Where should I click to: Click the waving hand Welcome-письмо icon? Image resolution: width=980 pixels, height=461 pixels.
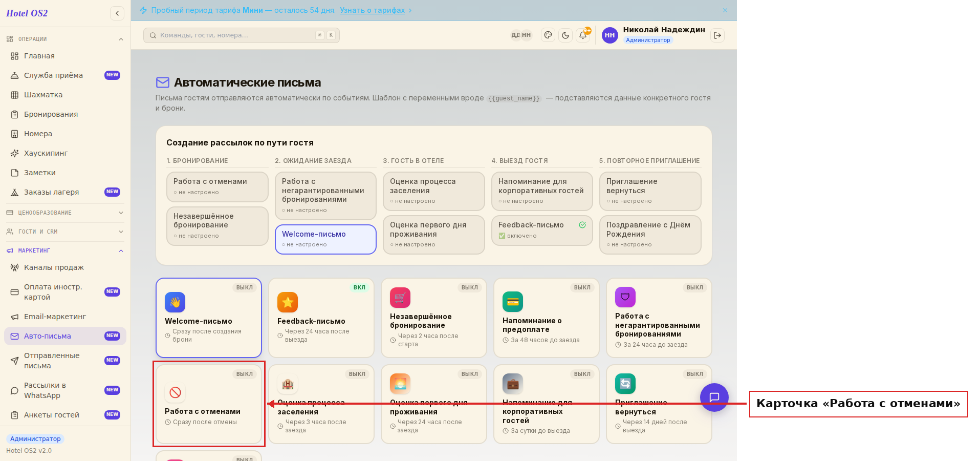tap(175, 302)
